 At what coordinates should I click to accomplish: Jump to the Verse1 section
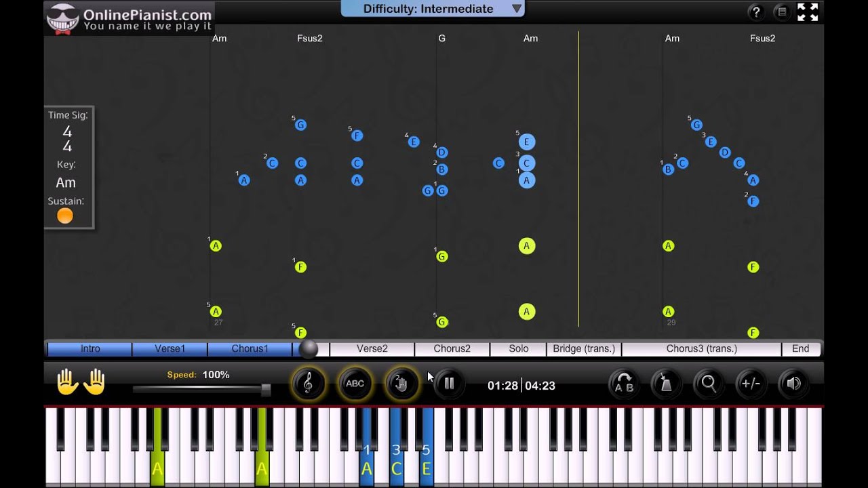170,348
